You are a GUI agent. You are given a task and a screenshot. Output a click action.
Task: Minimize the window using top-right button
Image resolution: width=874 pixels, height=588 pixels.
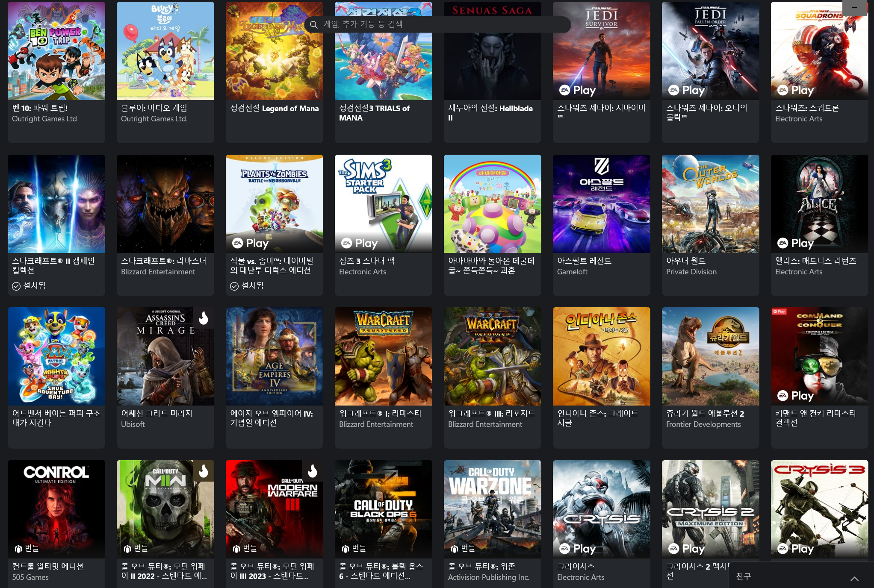pos(854,8)
